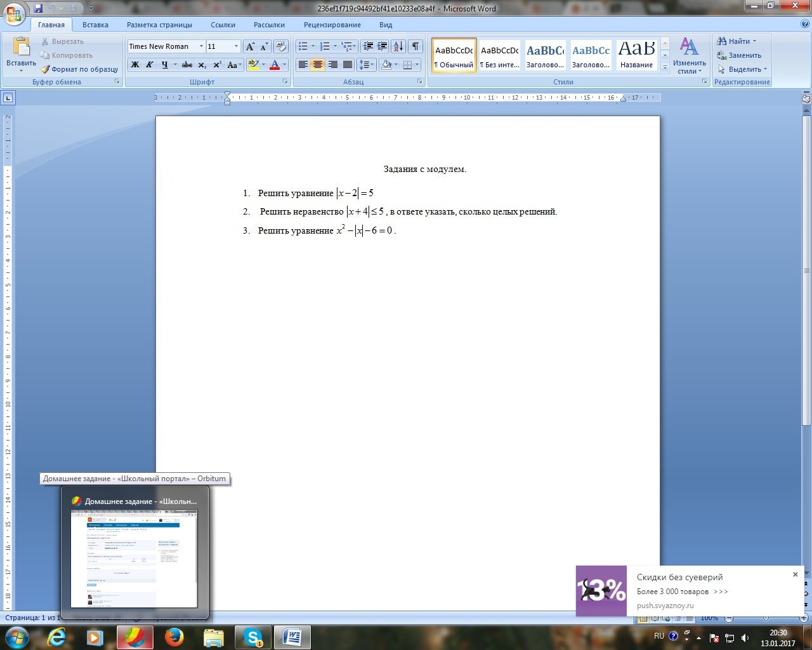This screenshot has height=650, width=812.
Task: Justify the paragraph text
Action: tap(348, 65)
